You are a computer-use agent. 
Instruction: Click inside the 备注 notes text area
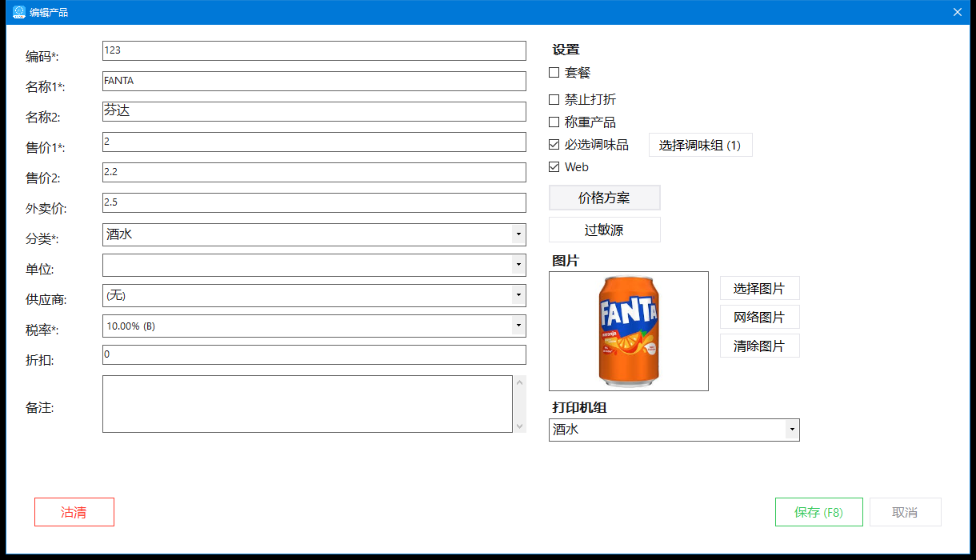[307, 404]
